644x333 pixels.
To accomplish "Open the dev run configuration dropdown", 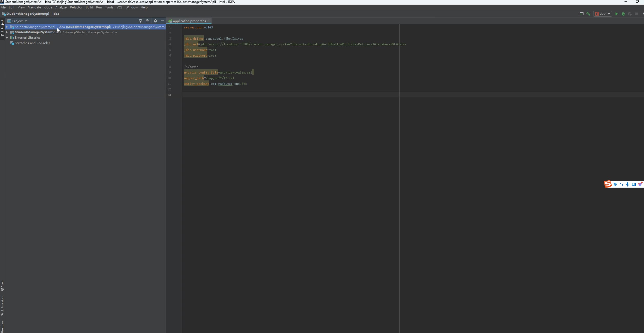I will (x=602, y=14).
